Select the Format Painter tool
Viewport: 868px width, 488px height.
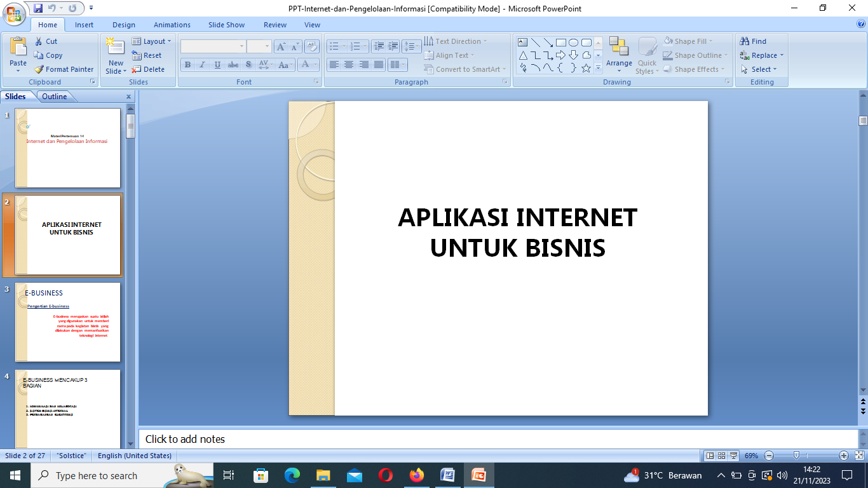click(x=64, y=69)
